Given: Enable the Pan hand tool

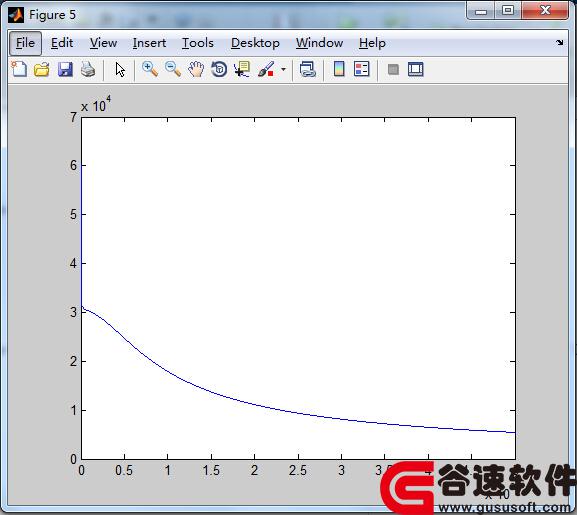Looking at the screenshot, I should click(x=196, y=69).
